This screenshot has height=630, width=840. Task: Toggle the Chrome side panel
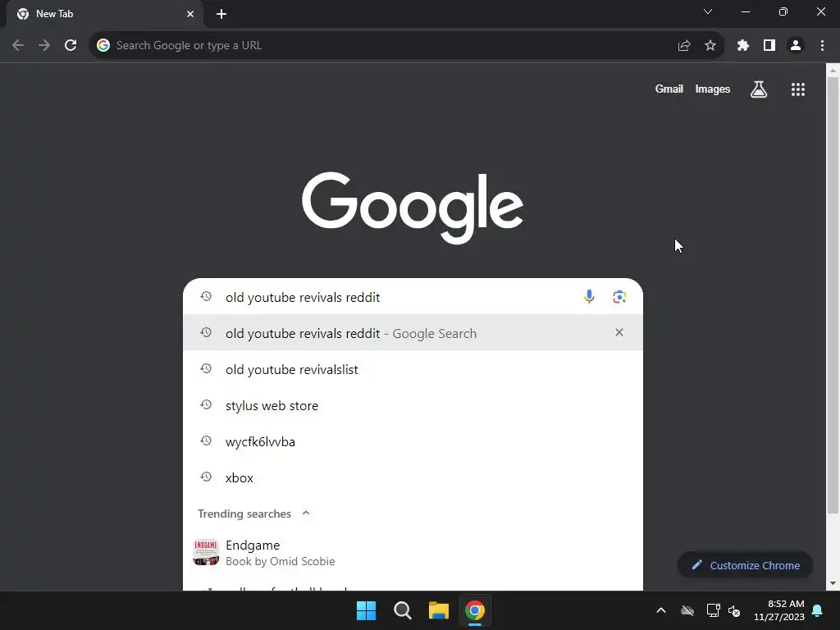pyautogui.click(x=769, y=46)
